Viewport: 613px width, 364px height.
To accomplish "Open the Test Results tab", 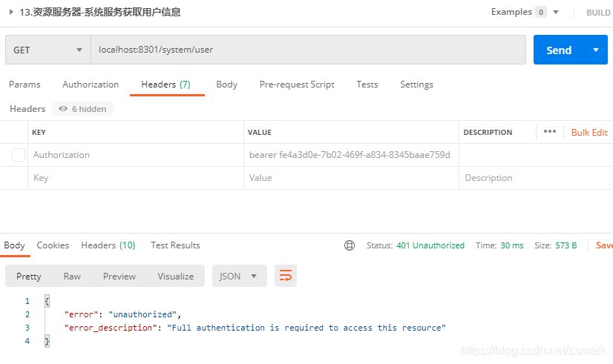I will tap(175, 245).
